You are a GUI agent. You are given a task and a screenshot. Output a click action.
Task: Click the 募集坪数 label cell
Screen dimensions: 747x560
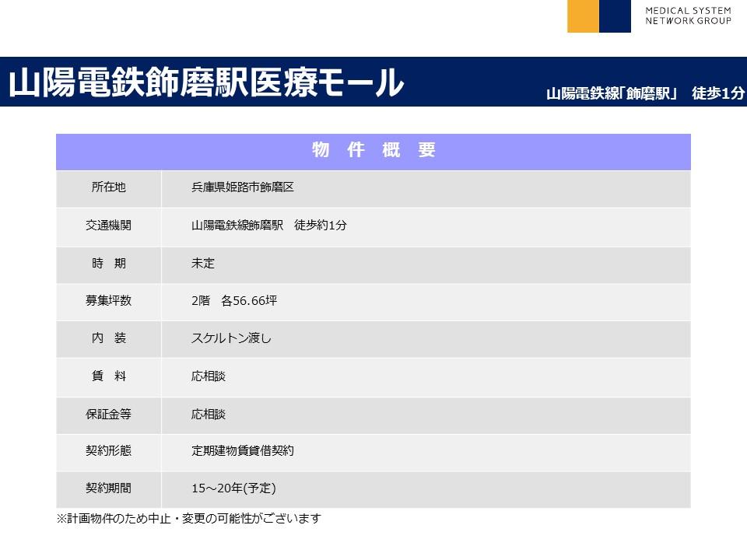coord(109,302)
